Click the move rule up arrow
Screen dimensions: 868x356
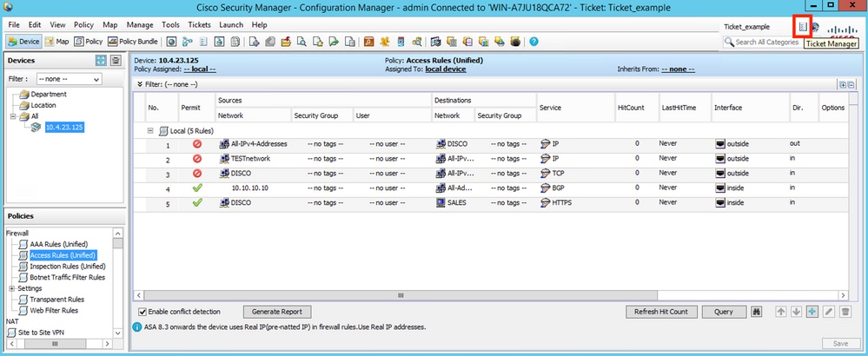(781, 312)
